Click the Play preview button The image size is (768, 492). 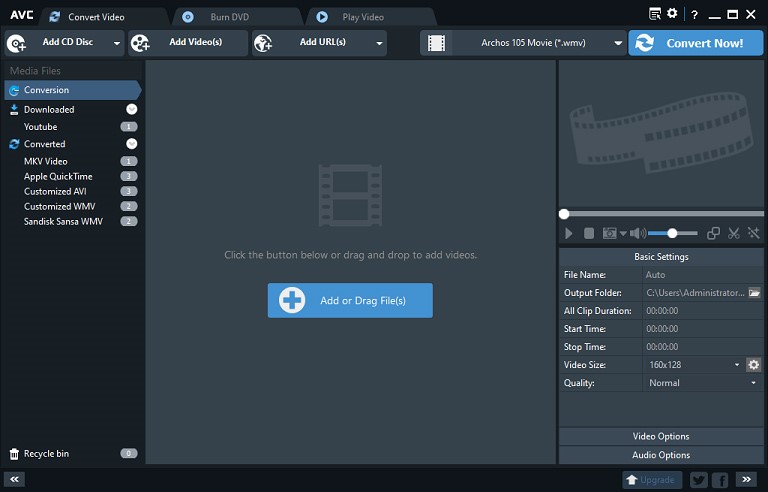pos(569,233)
